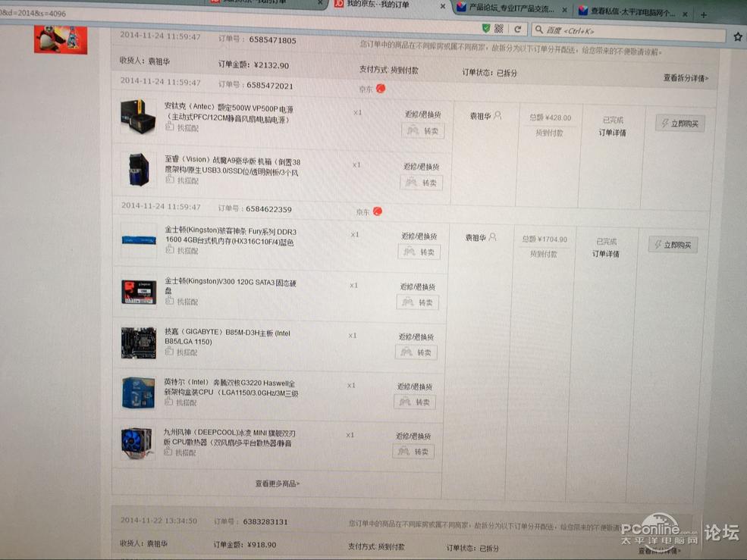Click 转卖 button for Kingston Fury memory
Viewport: 747px width, 560px height.
tap(419, 252)
